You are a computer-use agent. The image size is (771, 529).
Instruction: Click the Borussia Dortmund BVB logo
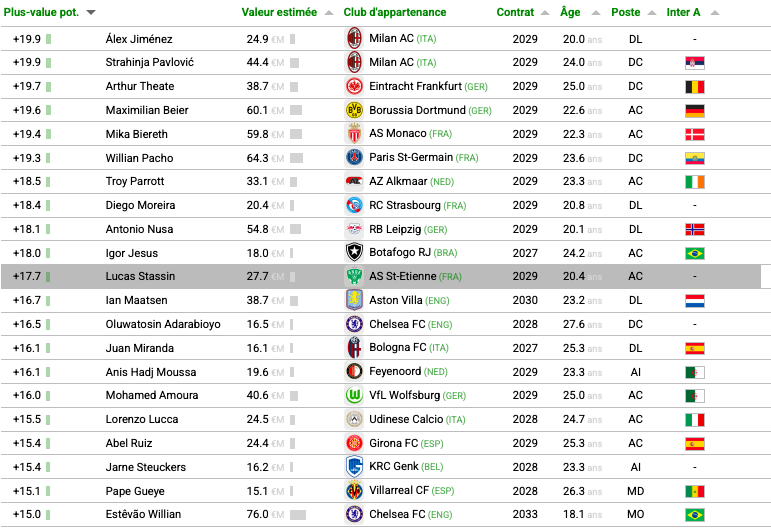355,110
